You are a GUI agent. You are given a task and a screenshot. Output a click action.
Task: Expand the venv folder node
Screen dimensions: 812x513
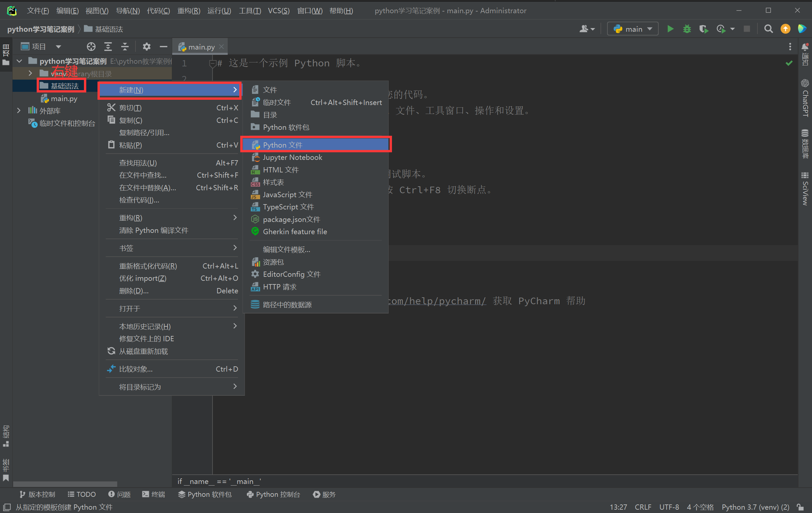[30, 73]
